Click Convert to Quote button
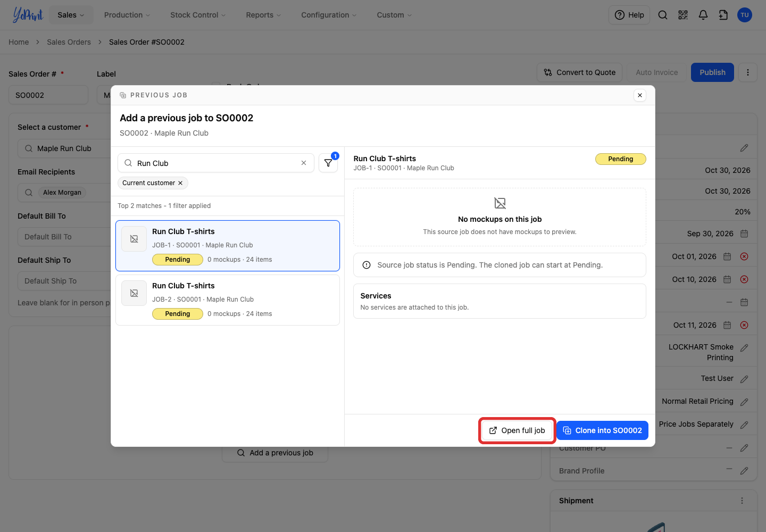Viewport: 766px width, 532px height. point(580,72)
